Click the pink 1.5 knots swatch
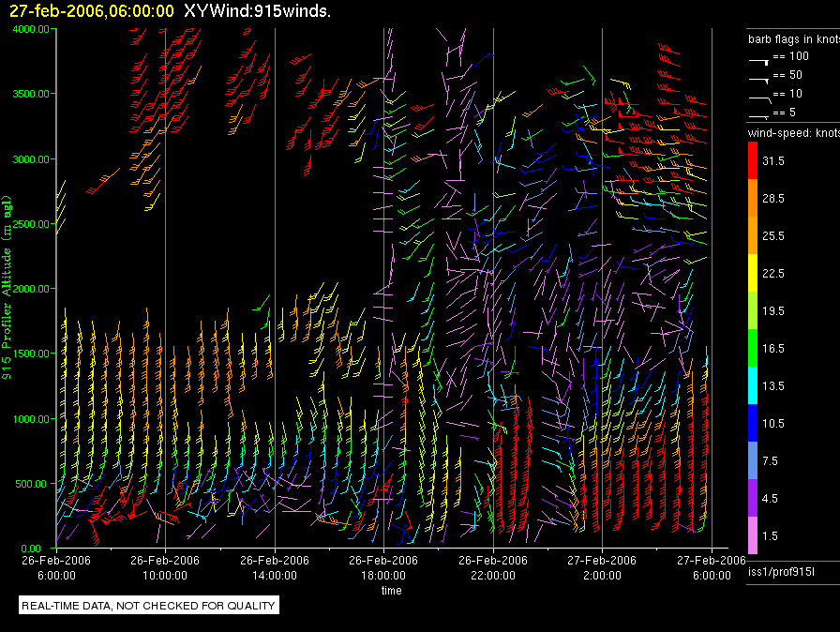 pos(753,535)
